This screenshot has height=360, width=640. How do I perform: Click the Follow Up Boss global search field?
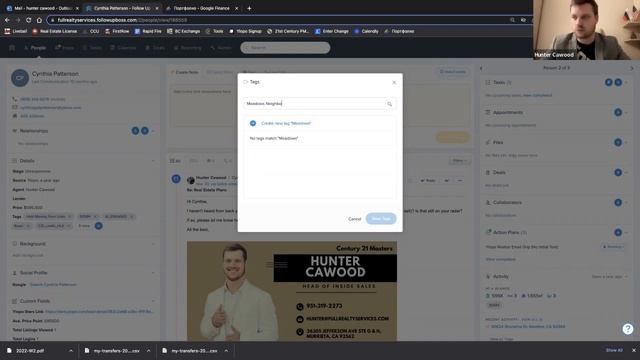click(285, 48)
